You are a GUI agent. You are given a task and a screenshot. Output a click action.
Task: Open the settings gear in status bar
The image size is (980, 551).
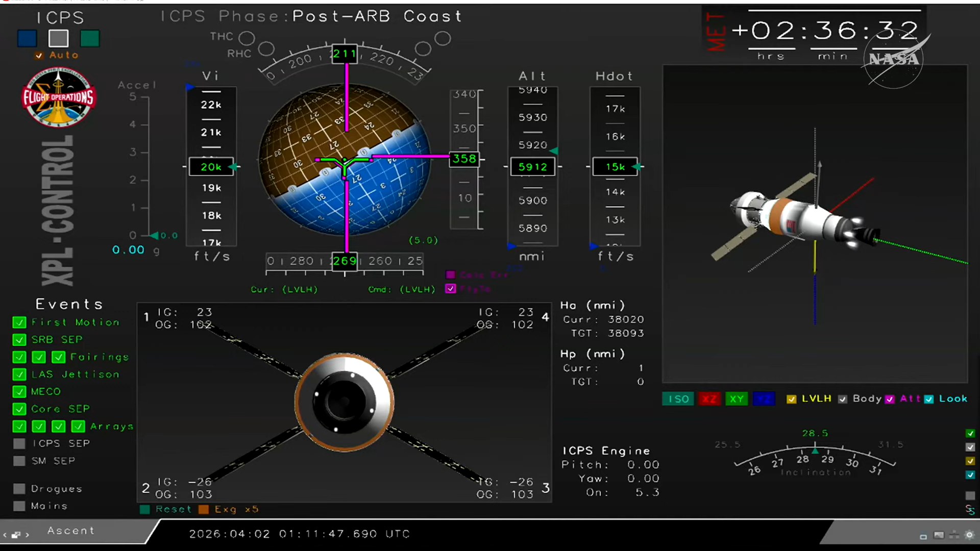tap(969, 535)
